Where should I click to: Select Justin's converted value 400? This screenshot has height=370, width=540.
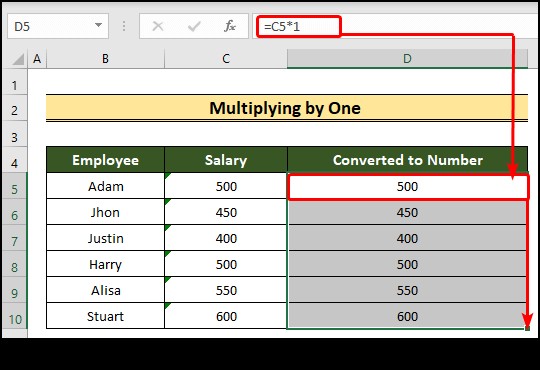[x=407, y=238]
